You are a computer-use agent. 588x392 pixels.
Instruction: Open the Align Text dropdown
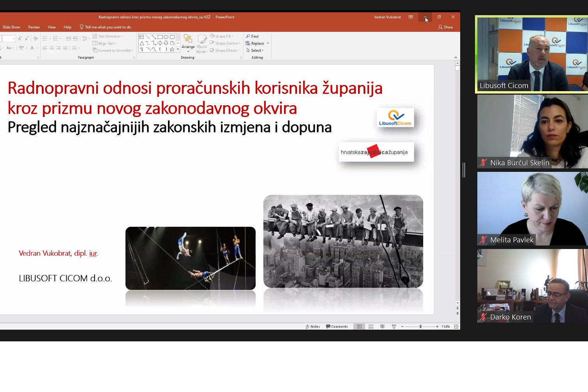(108, 43)
